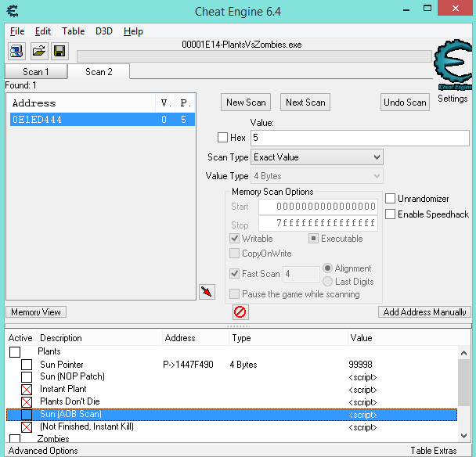Open the Table menu

pyautogui.click(x=74, y=31)
